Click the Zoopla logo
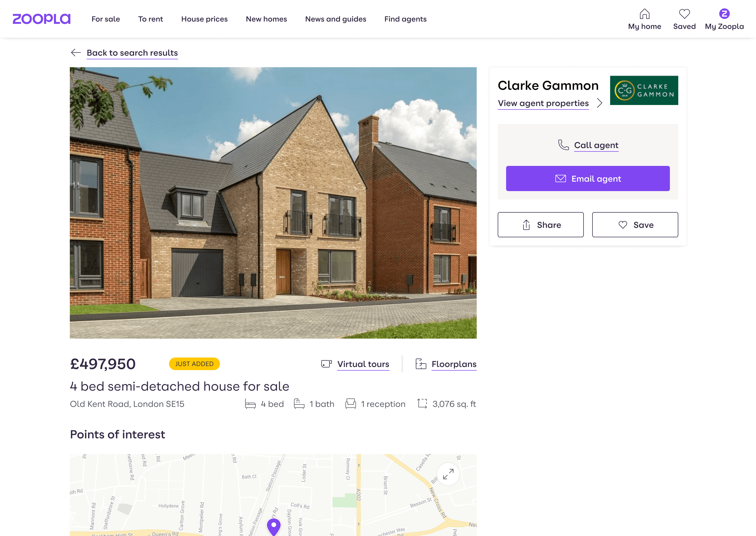The image size is (756, 536). coord(41,19)
